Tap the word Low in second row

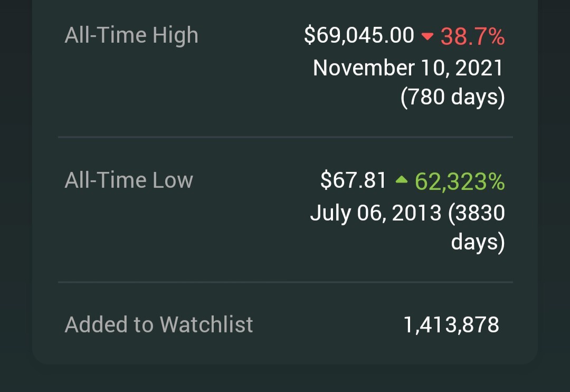pyautogui.click(x=173, y=180)
